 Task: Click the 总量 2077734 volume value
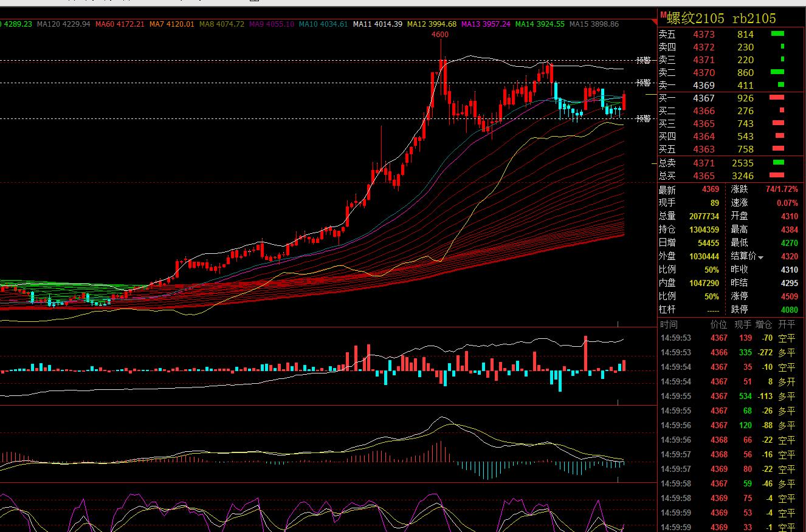pyautogui.click(x=704, y=216)
